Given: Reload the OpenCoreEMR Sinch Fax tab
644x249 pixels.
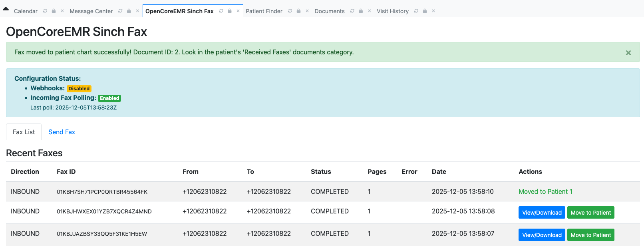Looking at the screenshot, I should pos(221,11).
